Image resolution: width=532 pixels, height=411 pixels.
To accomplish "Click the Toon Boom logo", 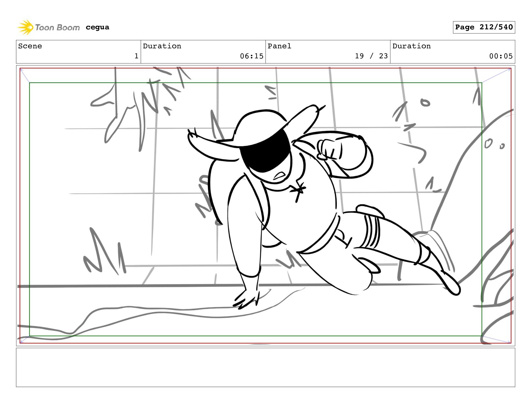I will click(x=48, y=27).
